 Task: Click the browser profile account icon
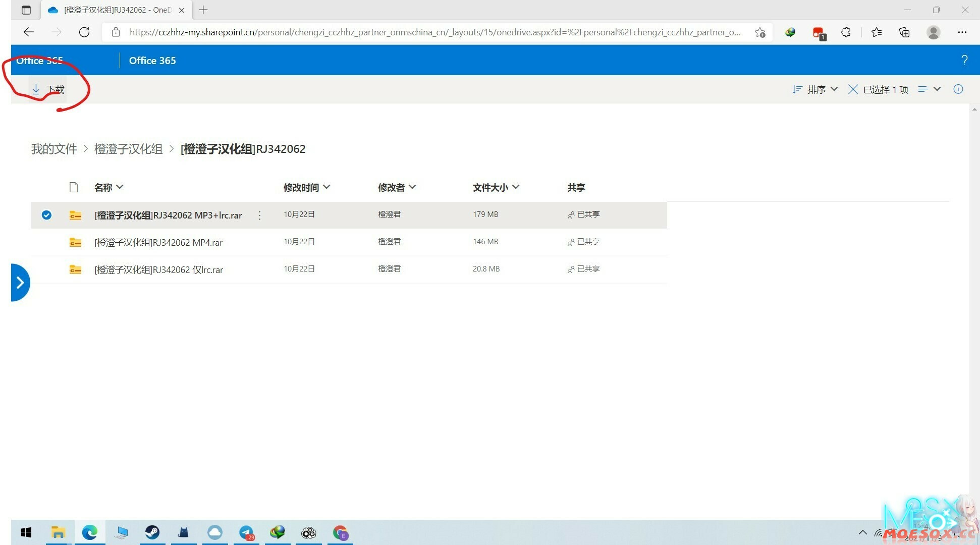[x=933, y=32]
